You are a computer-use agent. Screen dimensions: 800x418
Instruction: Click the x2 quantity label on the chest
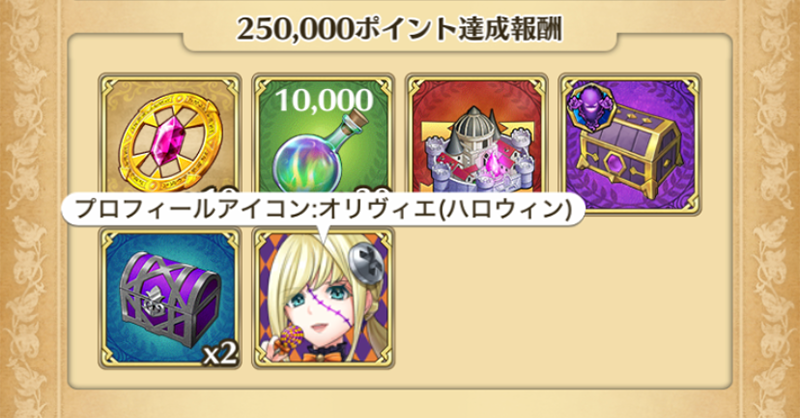[220, 354]
